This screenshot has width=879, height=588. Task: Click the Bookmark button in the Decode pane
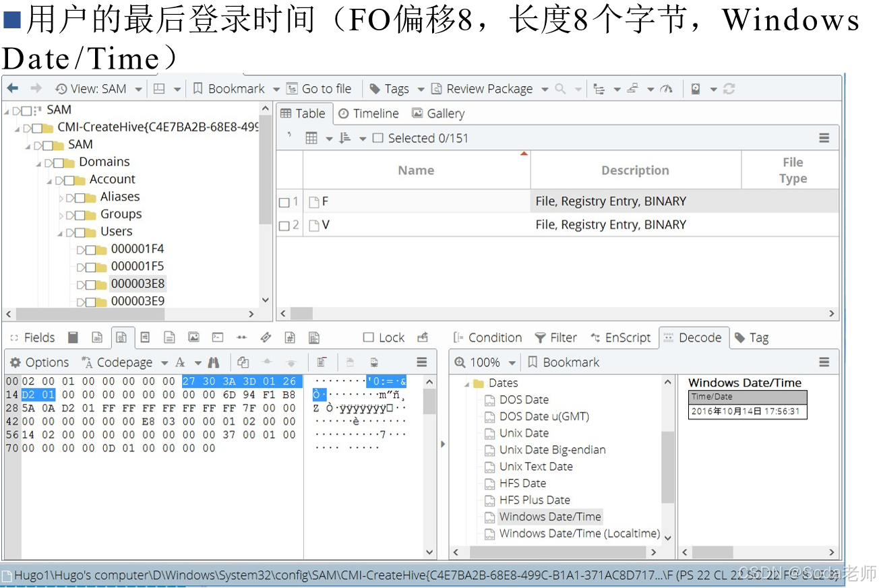[564, 362]
